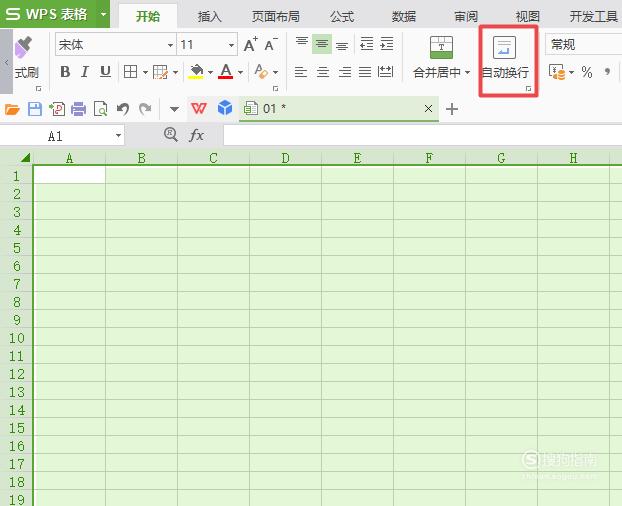Image resolution: width=622 pixels, height=506 pixels.
Task: Click the red WPS W icon
Action: click(x=199, y=108)
